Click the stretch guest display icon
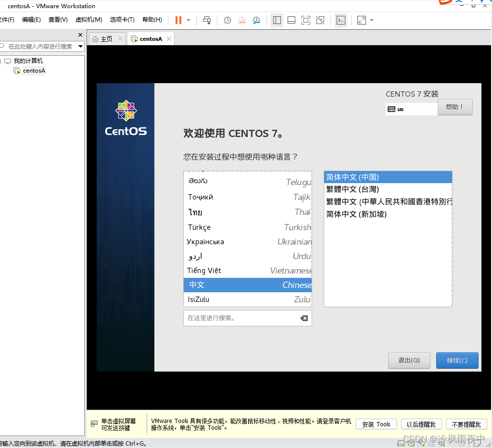492x448 pixels. (x=362, y=20)
